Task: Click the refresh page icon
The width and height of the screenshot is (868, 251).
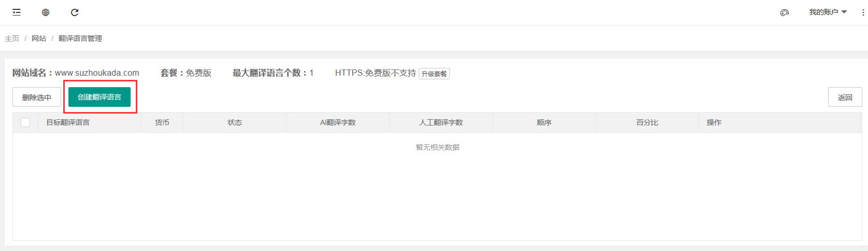Action: click(x=75, y=12)
